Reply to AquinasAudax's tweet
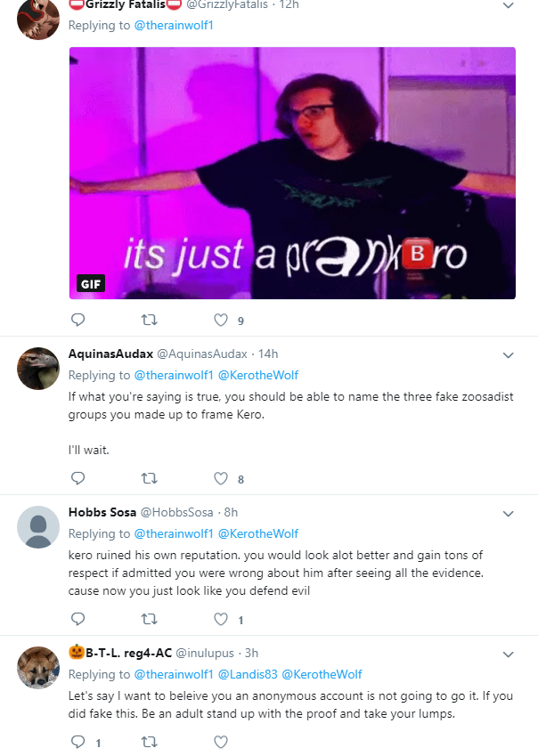The height and width of the screenshot is (756, 538). (x=78, y=478)
